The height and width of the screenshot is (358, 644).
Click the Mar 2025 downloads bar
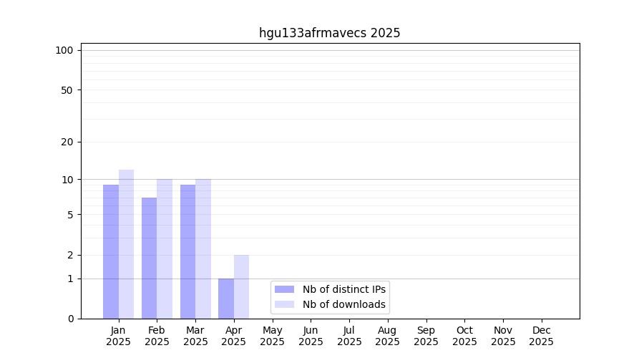tap(203, 248)
